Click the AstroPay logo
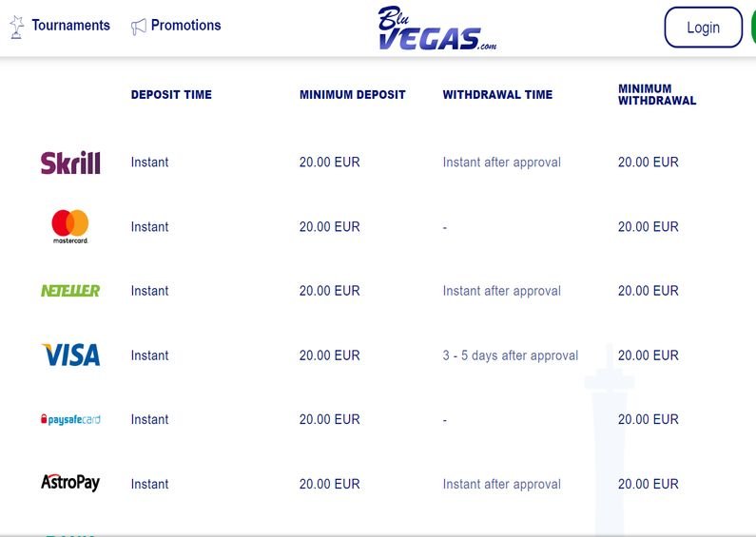 pyautogui.click(x=70, y=482)
